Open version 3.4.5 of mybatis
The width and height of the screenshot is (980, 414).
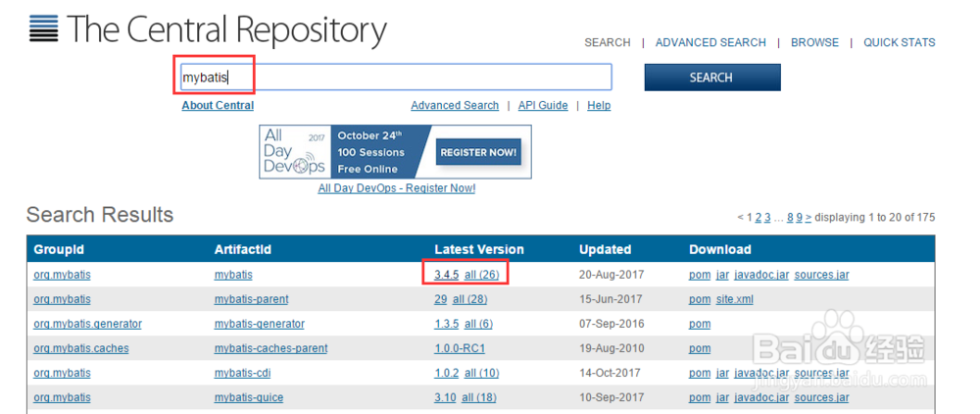(447, 275)
